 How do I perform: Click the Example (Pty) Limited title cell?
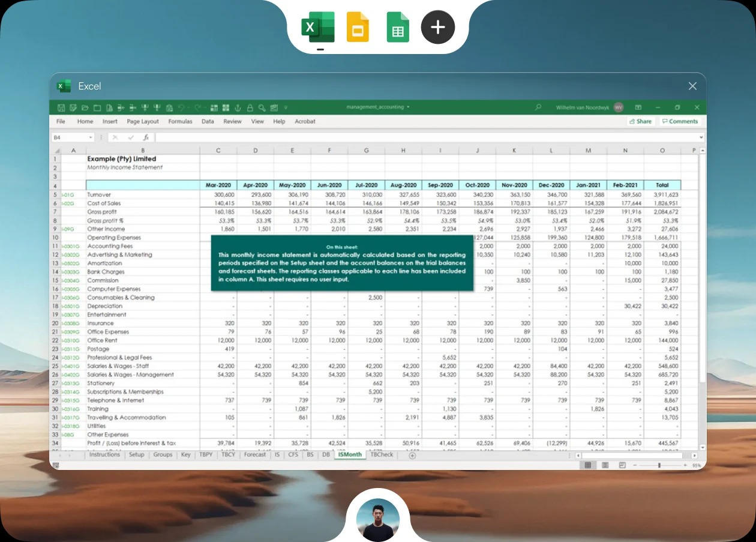click(122, 159)
